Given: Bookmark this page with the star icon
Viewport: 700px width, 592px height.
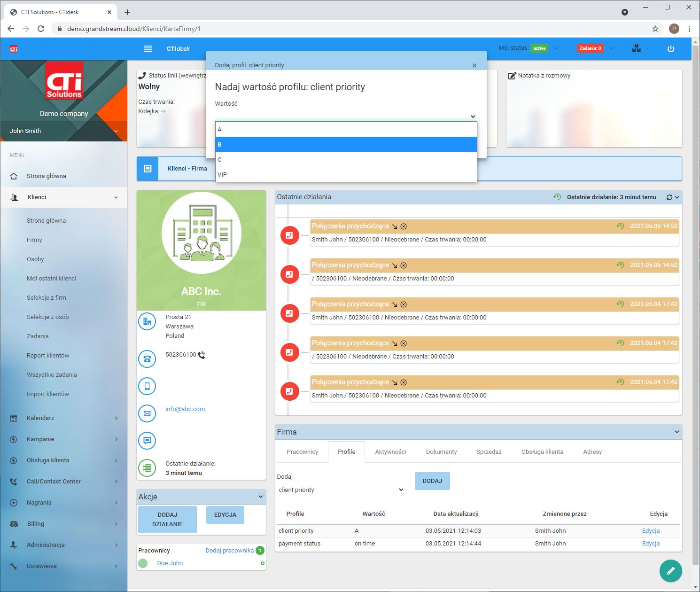Looking at the screenshot, I should point(655,29).
